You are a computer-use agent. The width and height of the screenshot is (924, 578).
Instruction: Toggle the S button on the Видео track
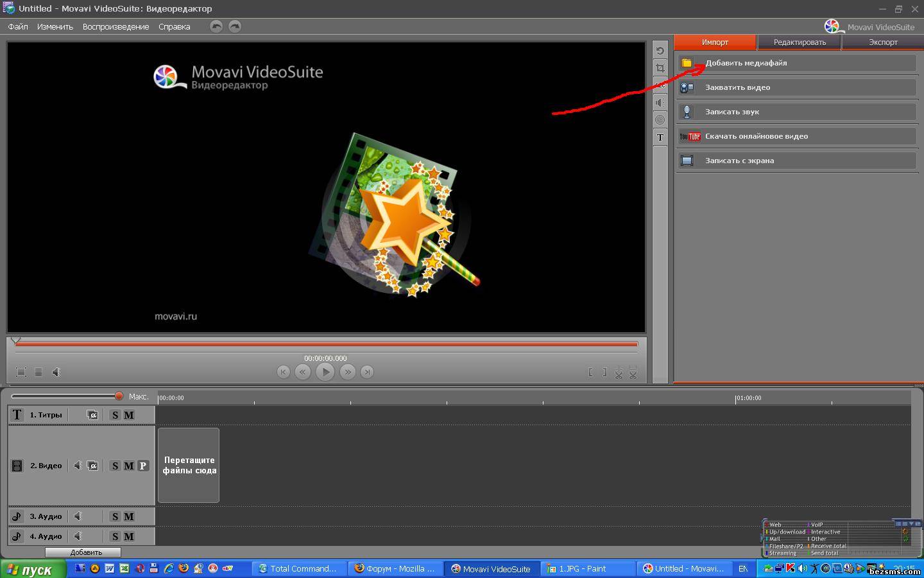(115, 466)
